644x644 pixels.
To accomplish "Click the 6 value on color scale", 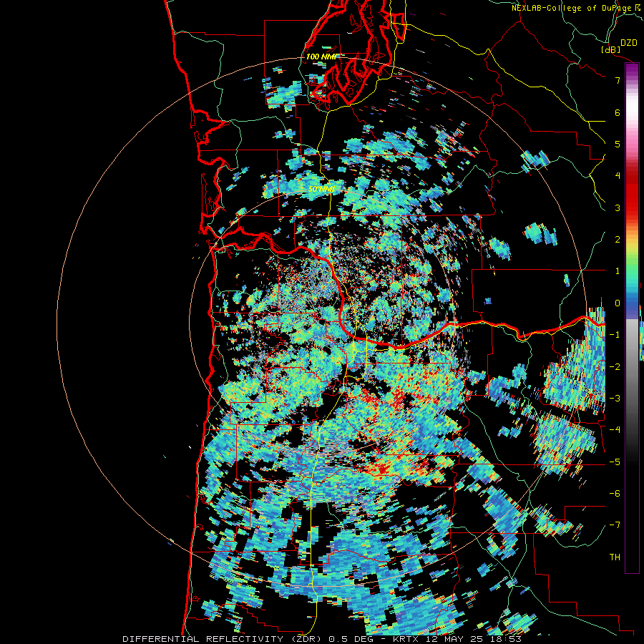I will [618, 112].
